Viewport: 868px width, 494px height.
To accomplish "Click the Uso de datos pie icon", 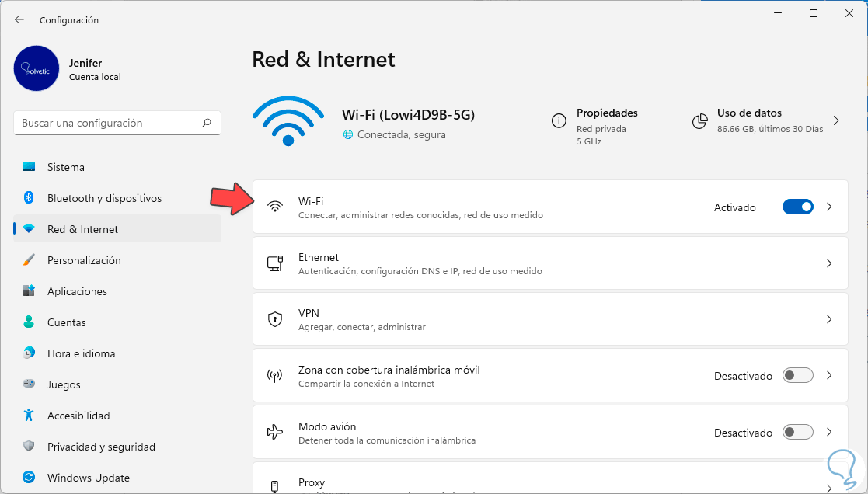I will pyautogui.click(x=699, y=121).
